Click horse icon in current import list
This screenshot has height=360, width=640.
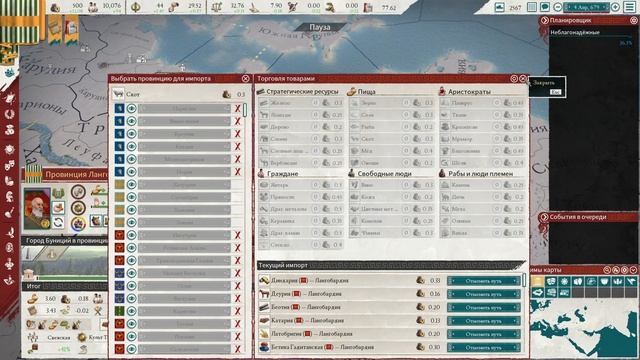coord(264,293)
